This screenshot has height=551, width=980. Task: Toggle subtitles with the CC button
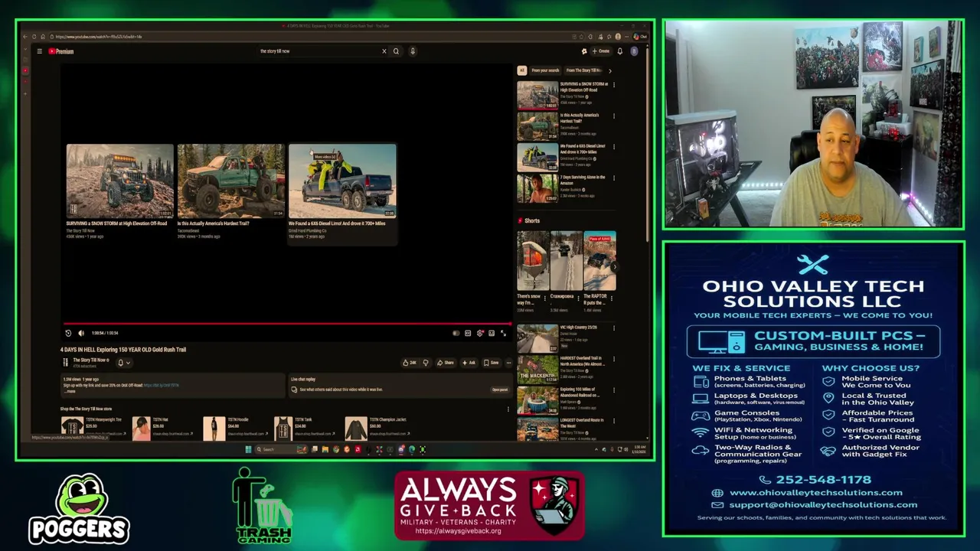(x=468, y=333)
